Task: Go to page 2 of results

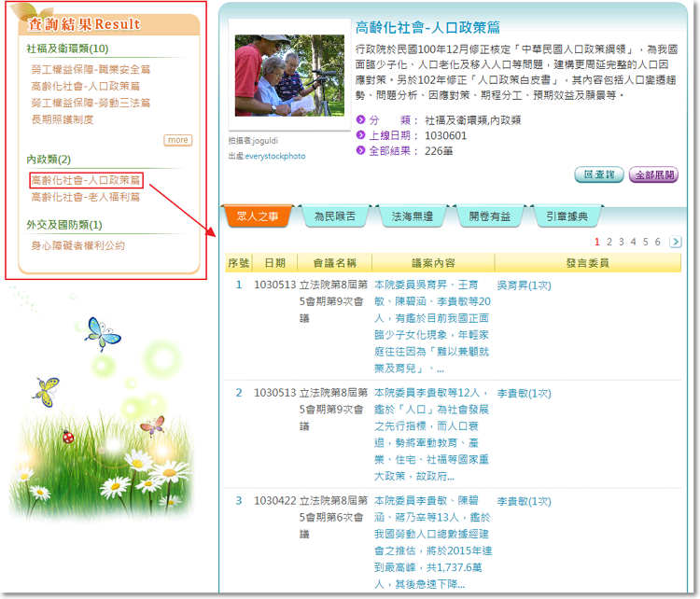Action: coord(609,242)
